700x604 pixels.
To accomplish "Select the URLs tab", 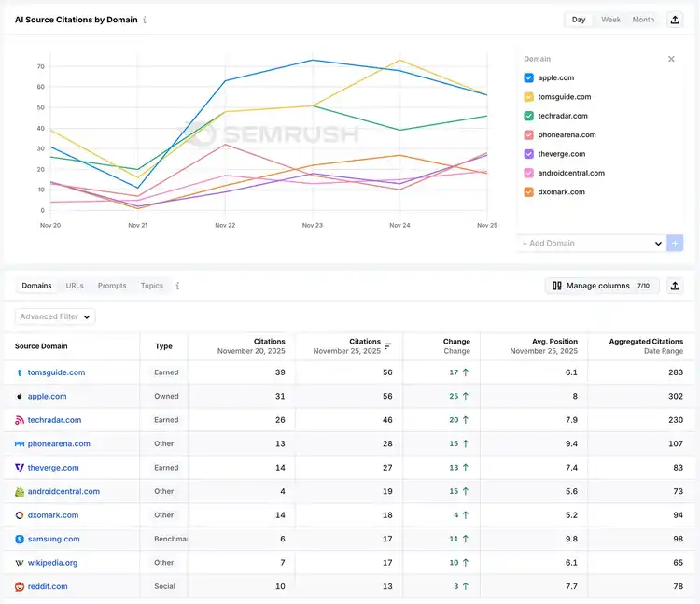I will (75, 286).
